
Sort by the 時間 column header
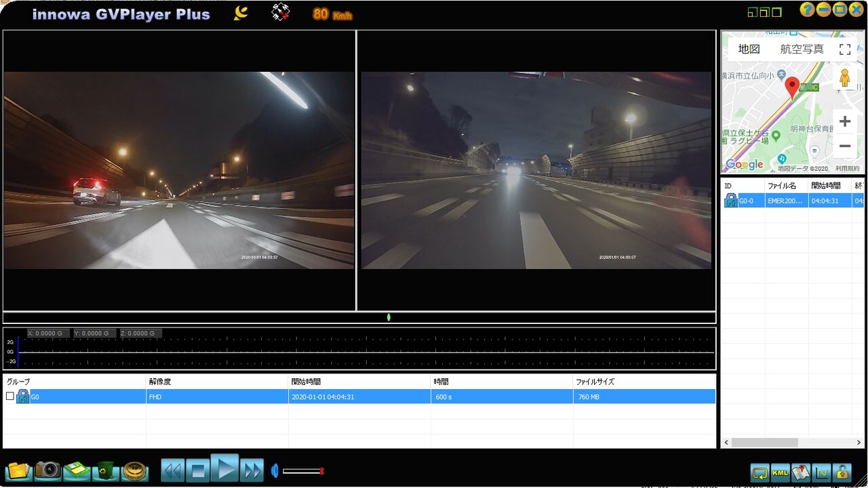click(x=502, y=382)
